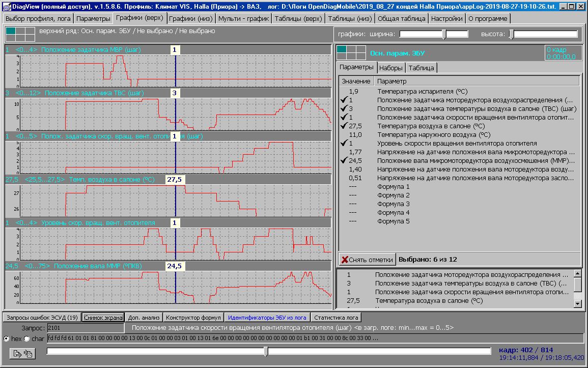Switch to the top-level 'Параметры' tab
Image resolution: width=588 pixels, height=368 pixels.
pyautogui.click(x=93, y=18)
